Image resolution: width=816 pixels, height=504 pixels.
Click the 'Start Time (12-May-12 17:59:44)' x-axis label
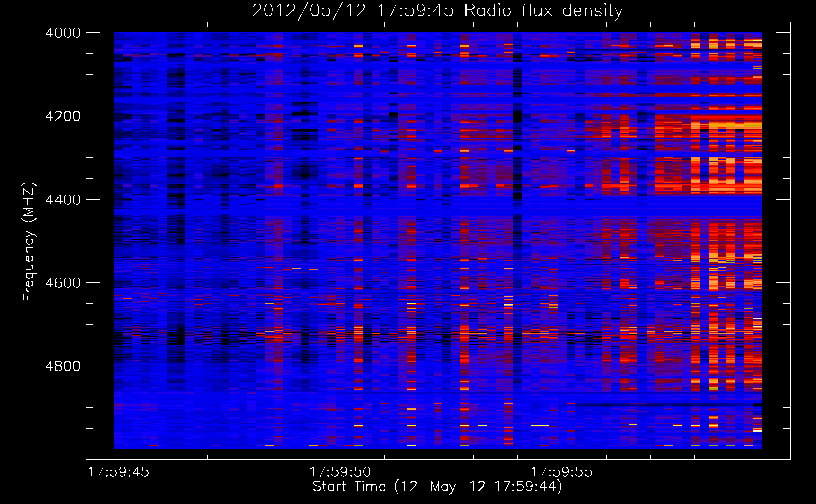[437, 487]
